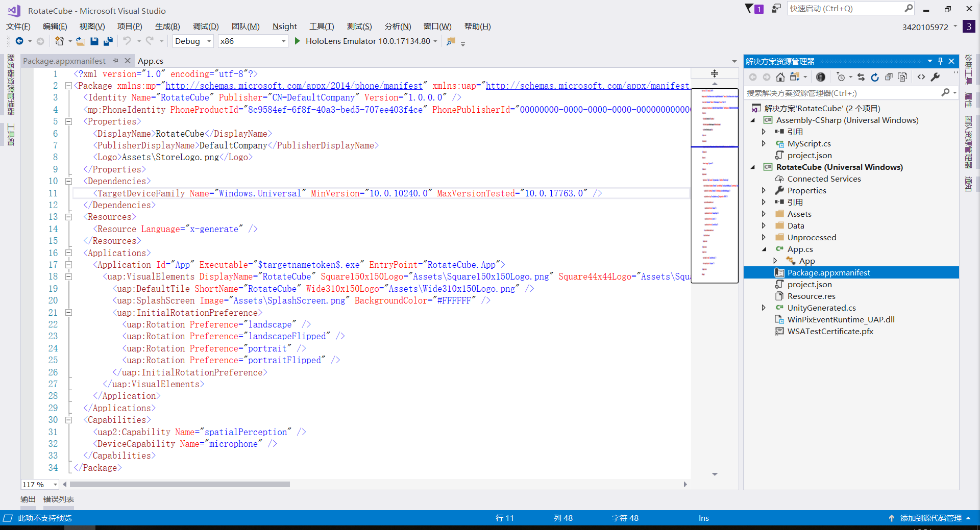Click the Save All double-disk icon
This screenshot has height=530, width=980.
pos(108,41)
